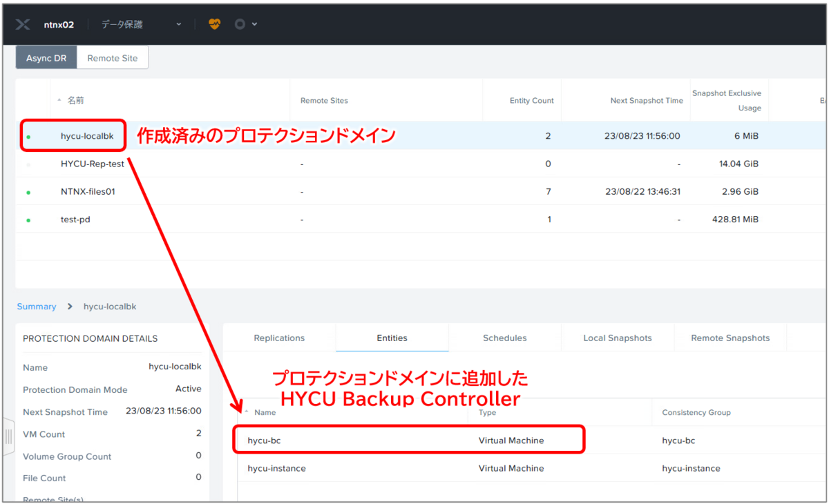This screenshot has width=829, height=504.
Task: Click the Protection Domain Mode Active value
Action: click(189, 389)
